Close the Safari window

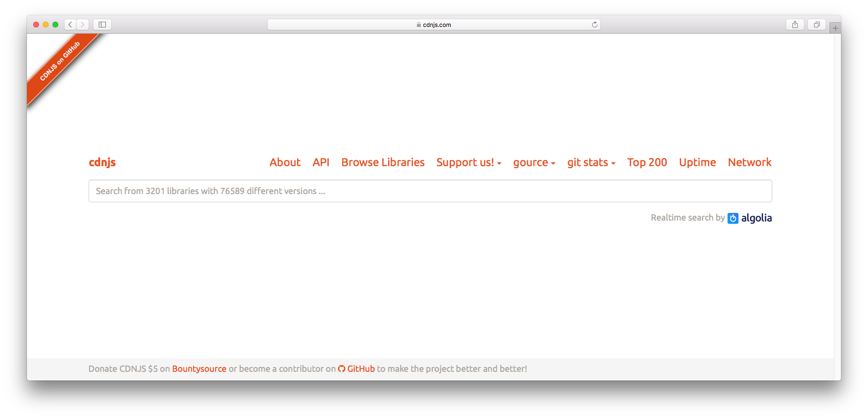36,25
